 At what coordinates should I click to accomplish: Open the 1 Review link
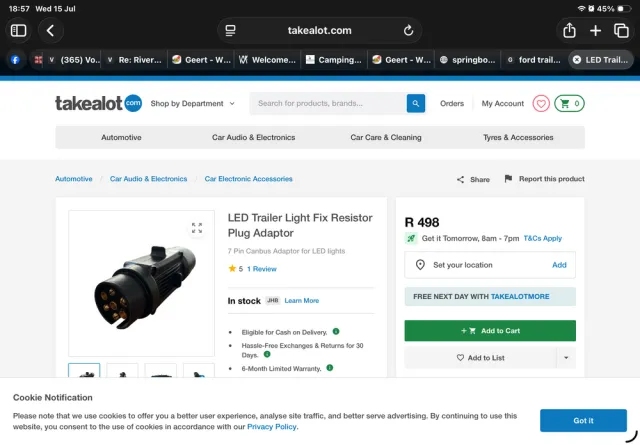point(262,269)
